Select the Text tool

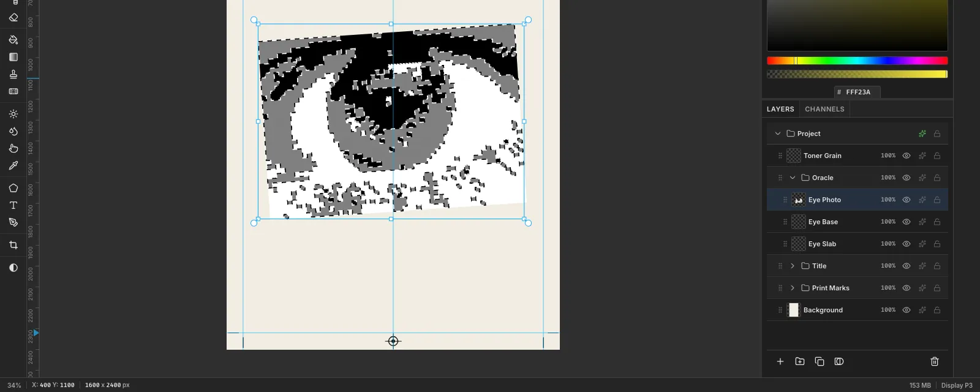13,205
